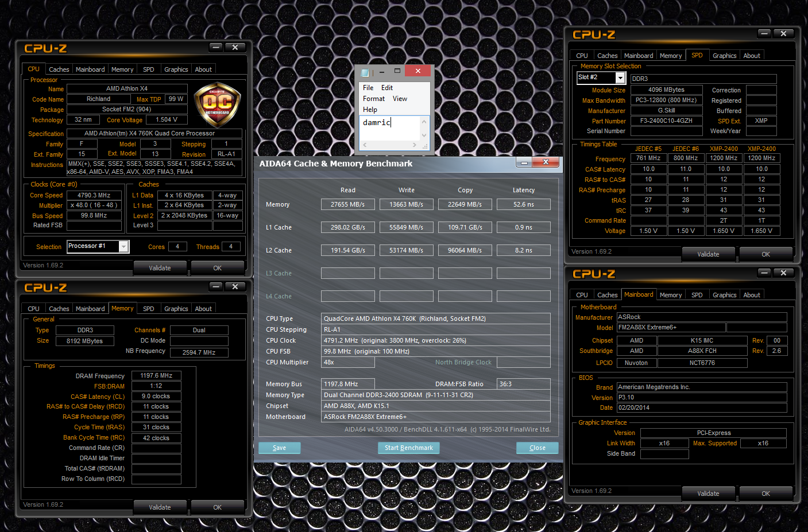This screenshot has width=808, height=532.
Task: Click the Name field AMD Athlon X4
Action: click(x=127, y=89)
